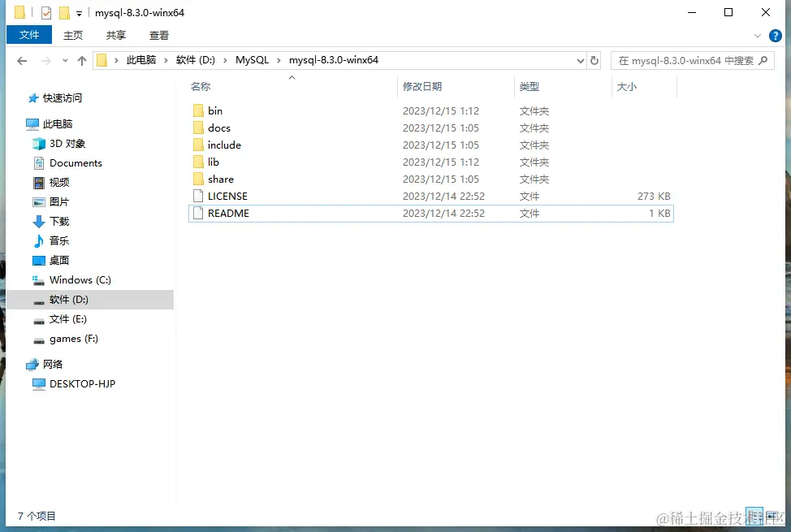Go up one folder level

(82, 61)
